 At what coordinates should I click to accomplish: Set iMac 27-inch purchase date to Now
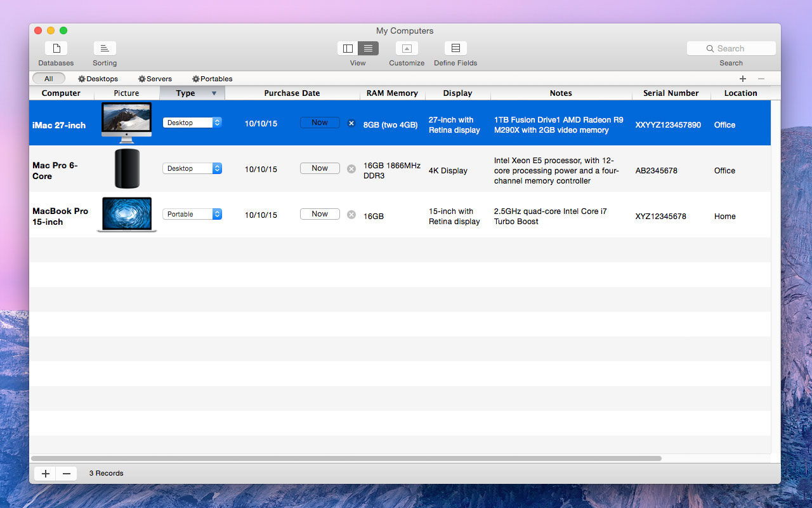click(x=320, y=123)
